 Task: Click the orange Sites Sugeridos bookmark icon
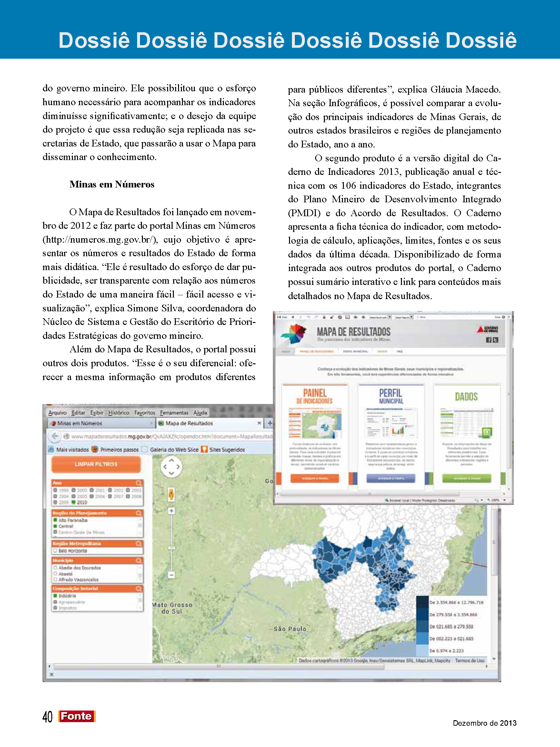click(204, 449)
